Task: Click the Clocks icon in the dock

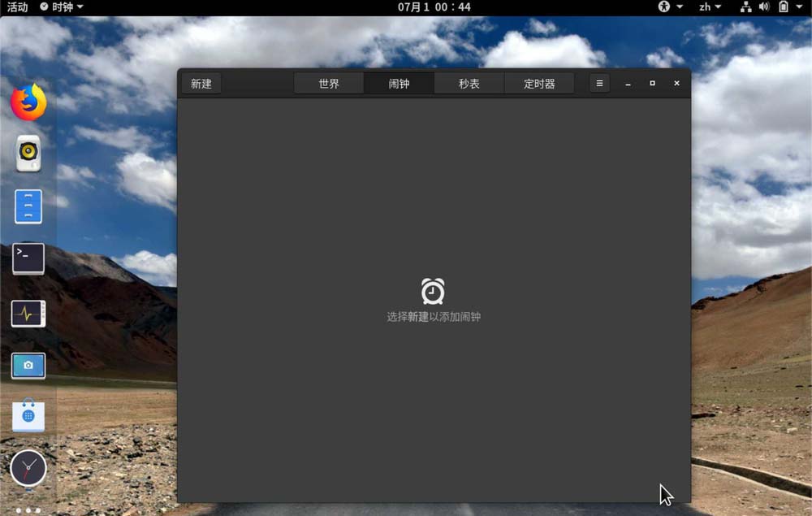Action: point(28,468)
